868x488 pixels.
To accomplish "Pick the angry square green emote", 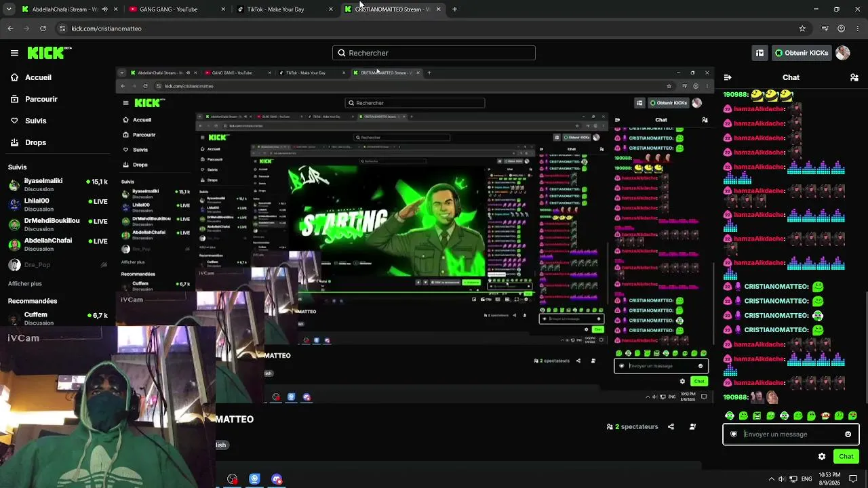I will pyautogui.click(x=757, y=415).
